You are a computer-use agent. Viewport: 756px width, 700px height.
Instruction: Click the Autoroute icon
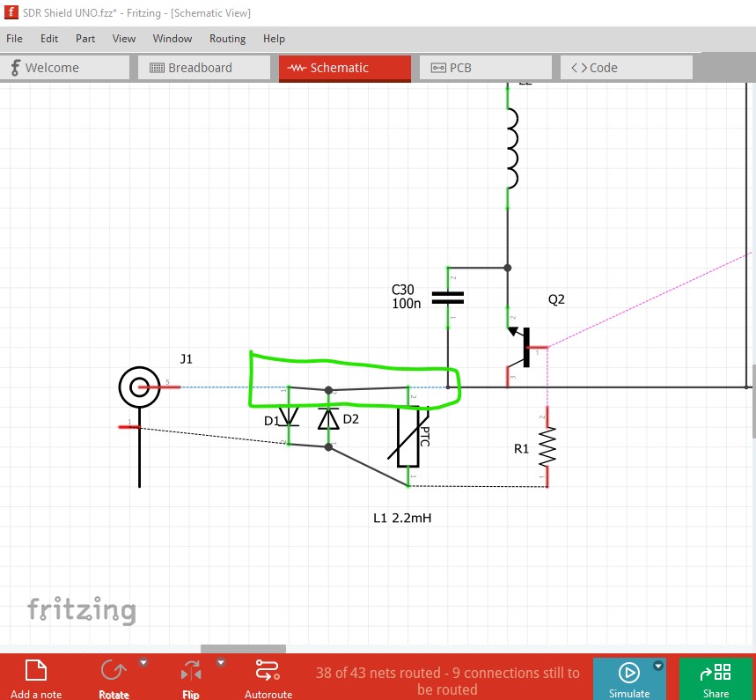click(268, 671)
